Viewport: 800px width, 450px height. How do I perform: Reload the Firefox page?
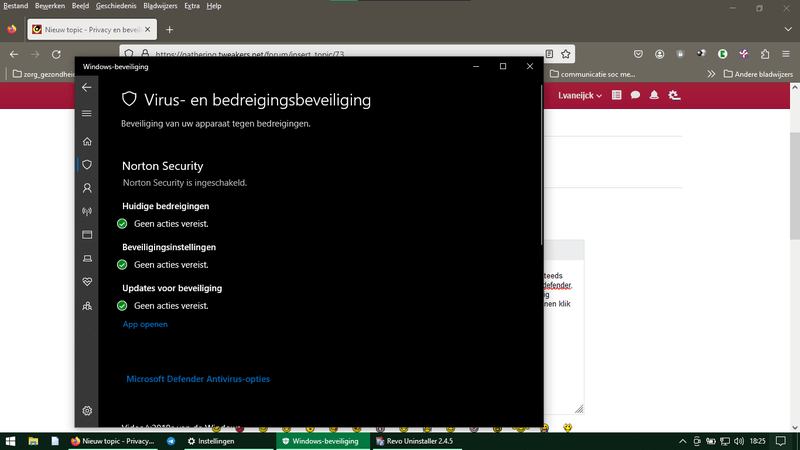[x=56, y=54]
